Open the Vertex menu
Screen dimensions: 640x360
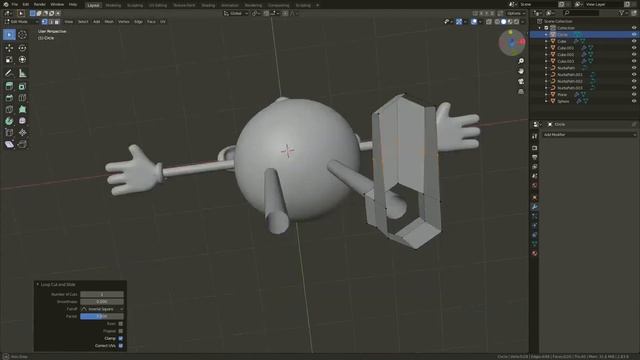tap(124, 22)
